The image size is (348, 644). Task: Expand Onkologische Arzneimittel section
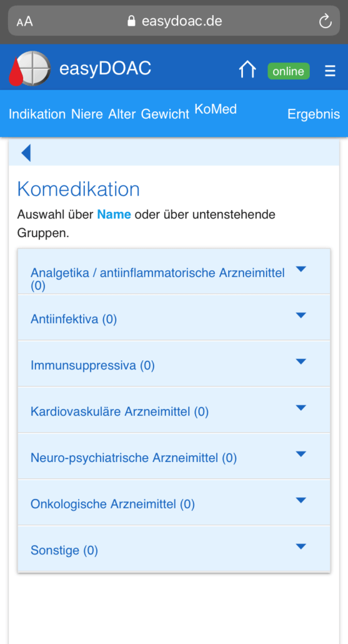[174, 502]
